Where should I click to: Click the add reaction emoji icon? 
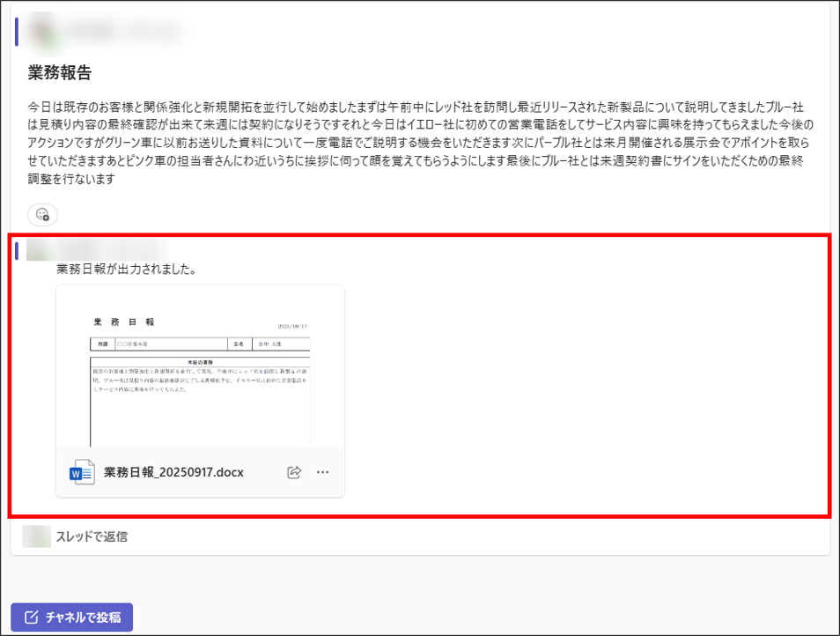coord(42,214)
